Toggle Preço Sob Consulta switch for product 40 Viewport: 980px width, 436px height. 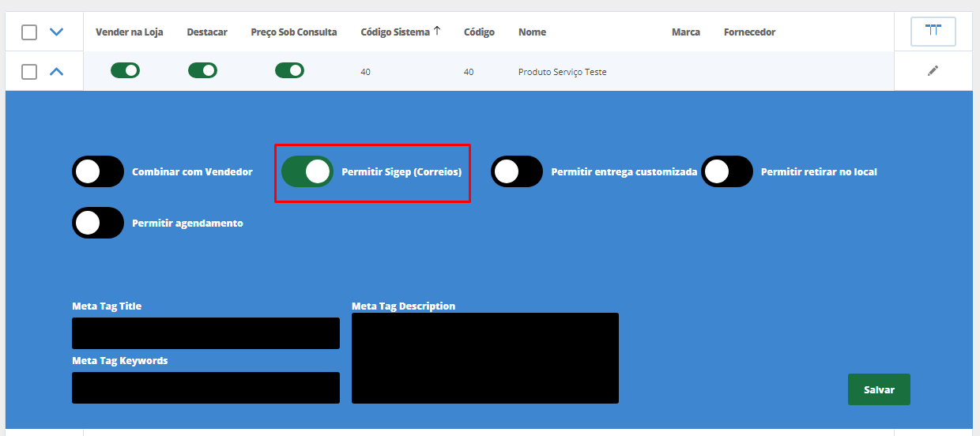click(x=289, y=70)
